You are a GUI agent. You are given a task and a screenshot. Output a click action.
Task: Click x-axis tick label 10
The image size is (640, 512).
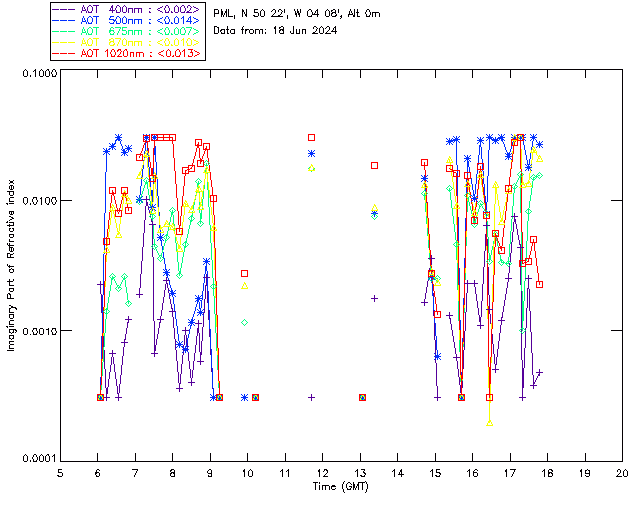tap(247, 473)
